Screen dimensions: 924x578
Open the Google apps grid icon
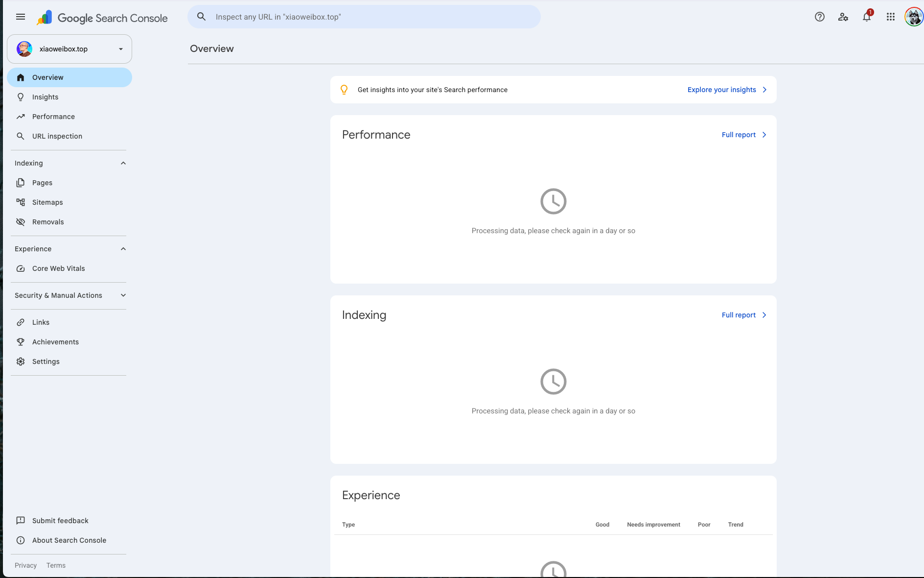[891, 17]
